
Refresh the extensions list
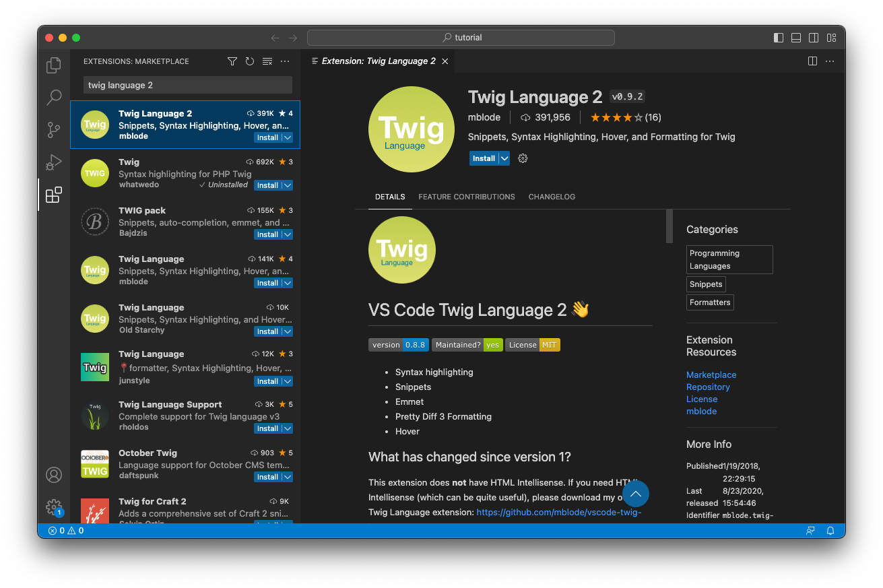pyautogui.click(x=249, y=61)
